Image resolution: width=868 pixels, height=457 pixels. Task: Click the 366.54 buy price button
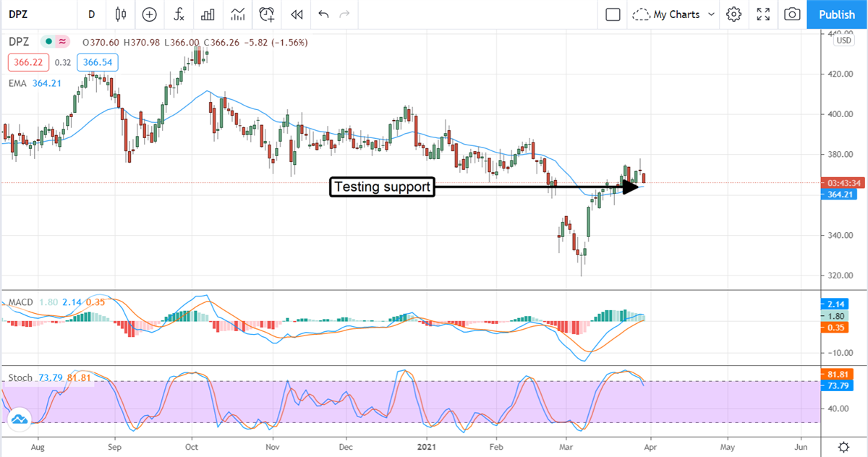(x=97, y=62)
